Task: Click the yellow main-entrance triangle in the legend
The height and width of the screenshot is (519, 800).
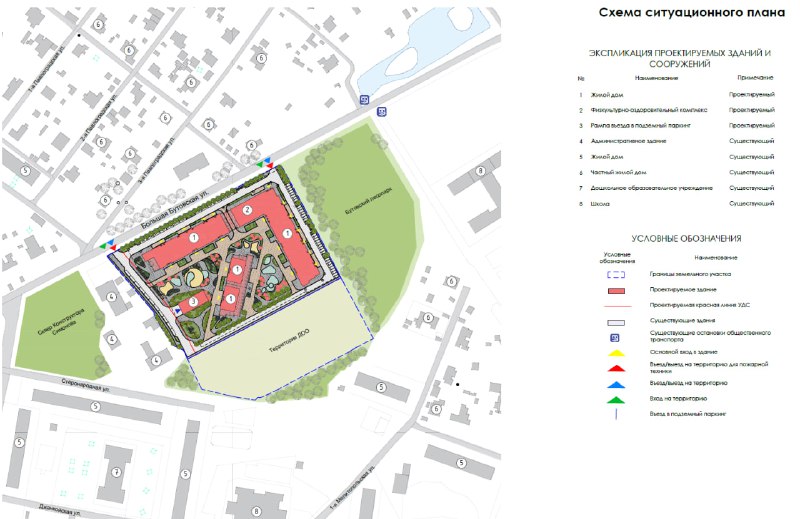Action: pos(616,353)
